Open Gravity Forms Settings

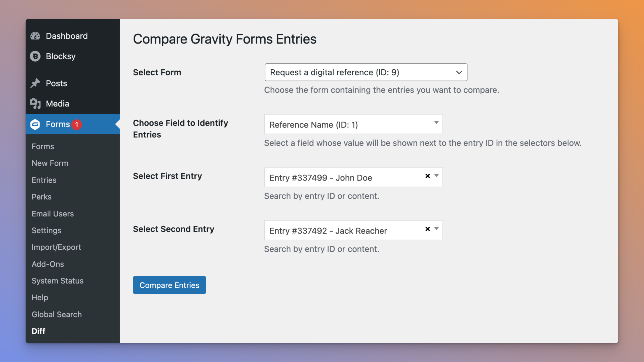coord(46,231)
